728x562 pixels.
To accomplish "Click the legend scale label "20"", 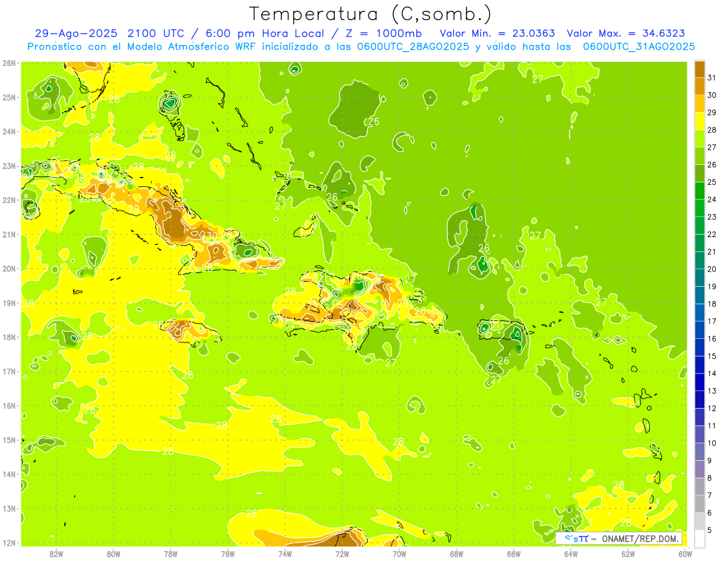I will point(712,269).
